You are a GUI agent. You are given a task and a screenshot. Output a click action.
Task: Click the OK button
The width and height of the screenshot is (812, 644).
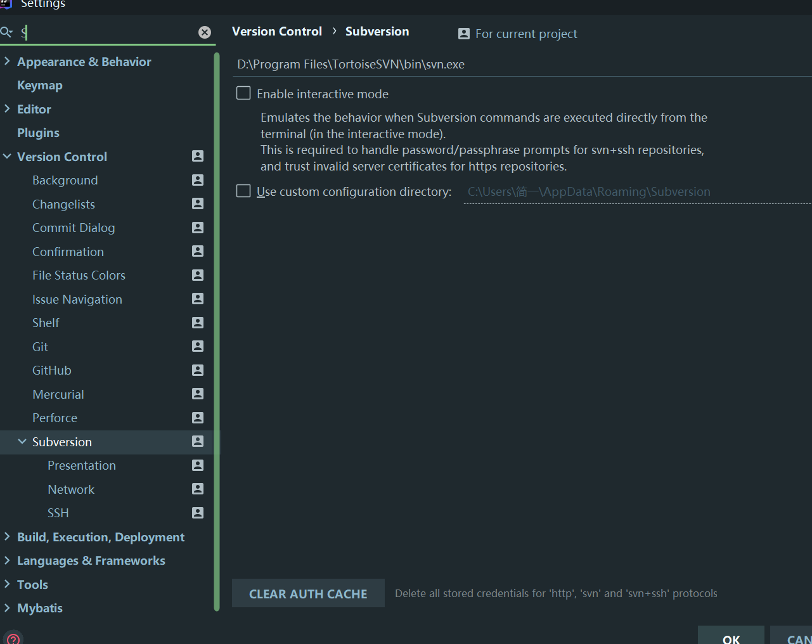pyautogui.click(x=731, y=636)
